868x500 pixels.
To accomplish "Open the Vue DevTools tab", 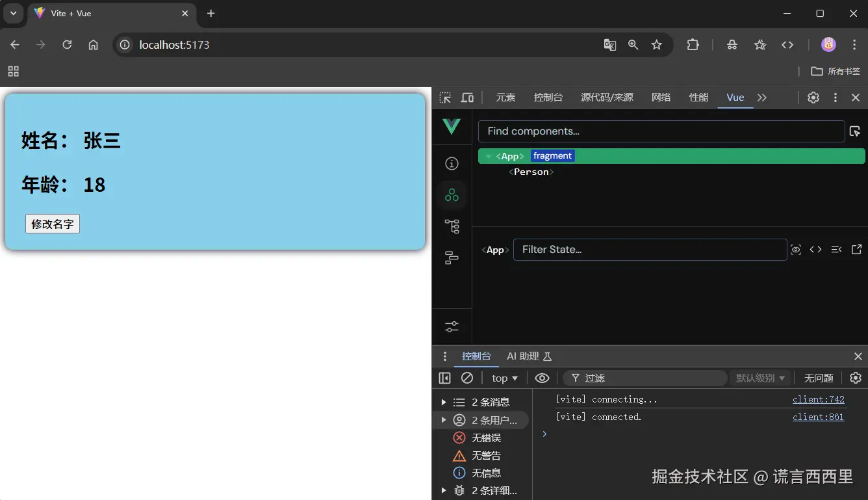I will click(x=735, y=98).
